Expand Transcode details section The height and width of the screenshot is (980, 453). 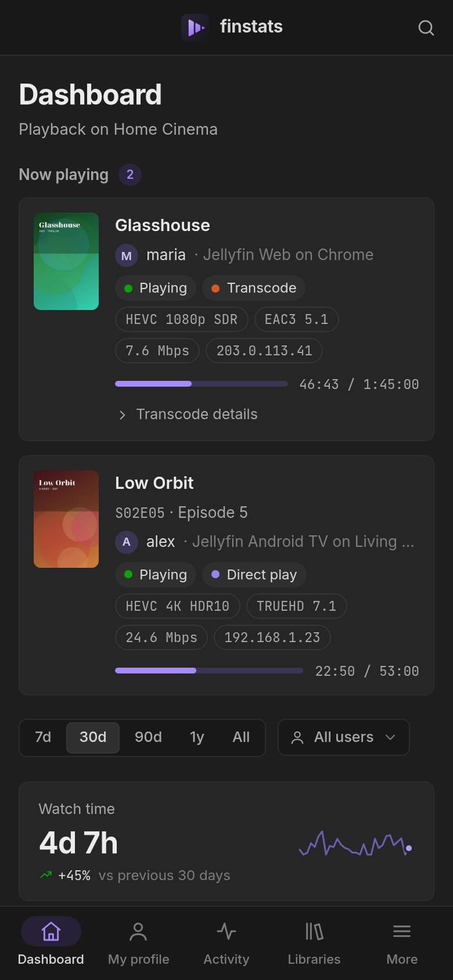188,415
